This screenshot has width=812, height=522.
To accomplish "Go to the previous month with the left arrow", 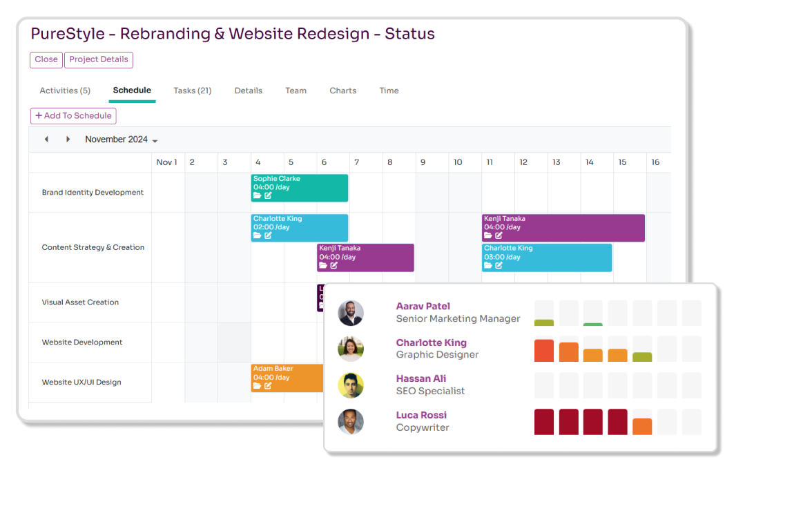I will tap(46, 139).
